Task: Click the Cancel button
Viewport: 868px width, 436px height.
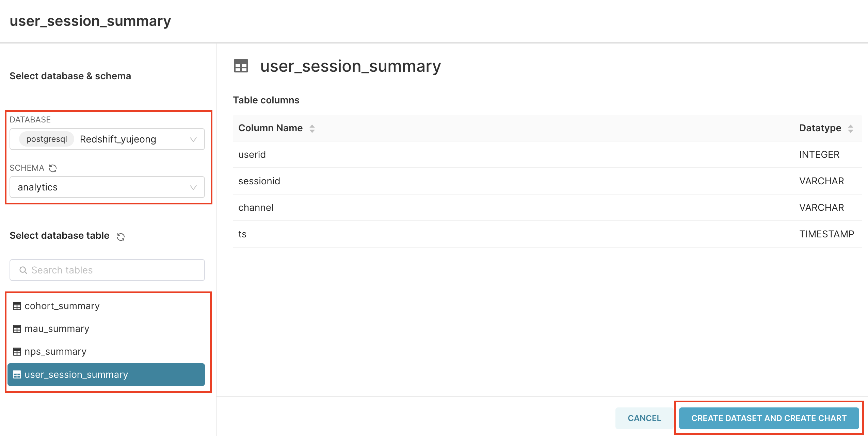Action: pos(644,418)
